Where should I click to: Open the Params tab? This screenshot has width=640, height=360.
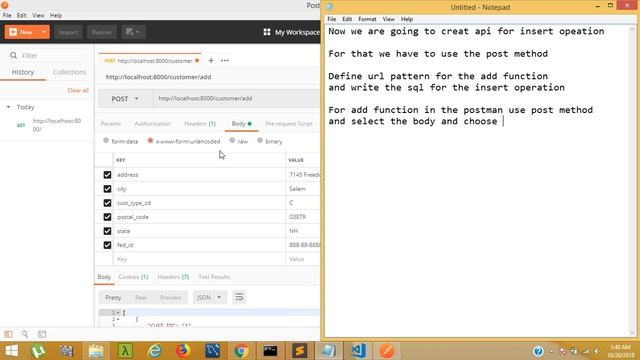[111, 124]
